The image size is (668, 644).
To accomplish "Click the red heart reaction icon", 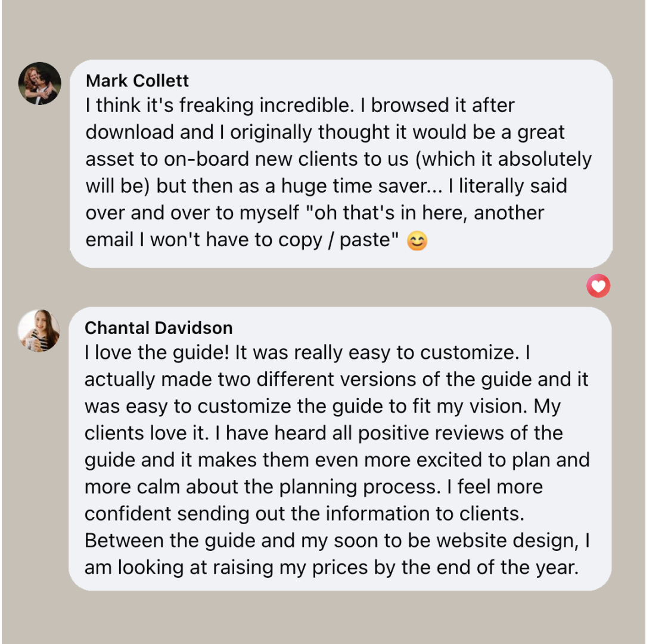I will 598,286.
